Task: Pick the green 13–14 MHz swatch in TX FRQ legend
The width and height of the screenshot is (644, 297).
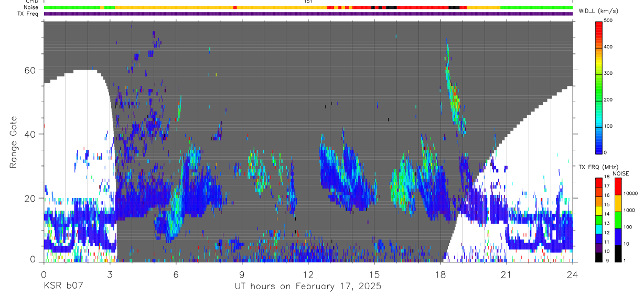Action: pyautogui.click(x=599, y=219)
